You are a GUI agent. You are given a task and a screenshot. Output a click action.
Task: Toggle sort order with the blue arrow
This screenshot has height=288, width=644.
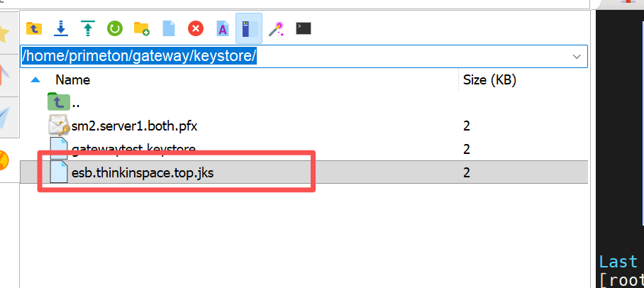tap(35, 80)
